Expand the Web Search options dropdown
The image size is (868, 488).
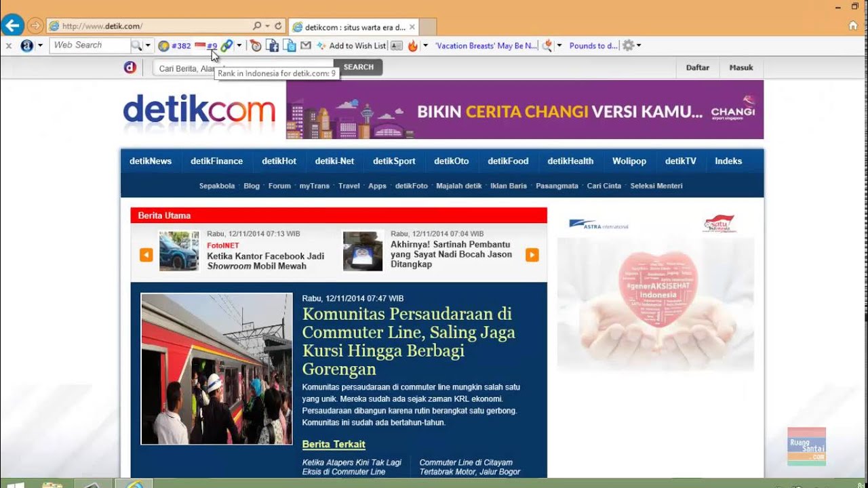147,45
